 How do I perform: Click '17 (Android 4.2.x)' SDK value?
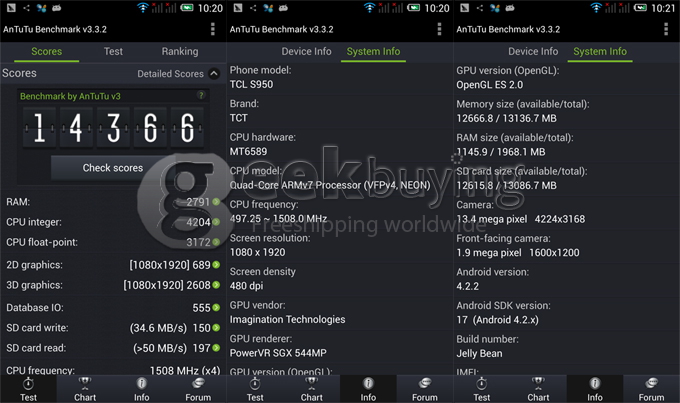(497, 320)
